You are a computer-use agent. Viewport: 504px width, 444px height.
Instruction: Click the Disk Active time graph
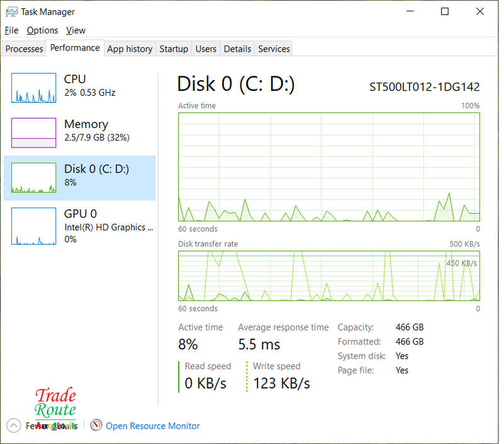click(328, 166)
